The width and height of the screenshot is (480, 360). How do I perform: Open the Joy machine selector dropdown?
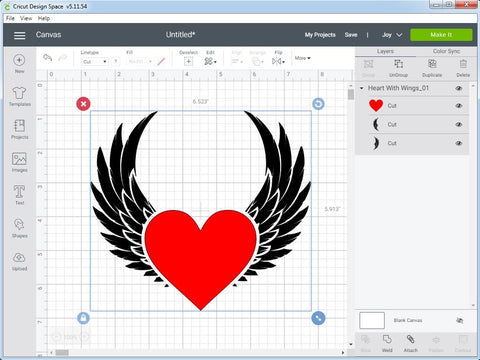(x=392, y=35)
